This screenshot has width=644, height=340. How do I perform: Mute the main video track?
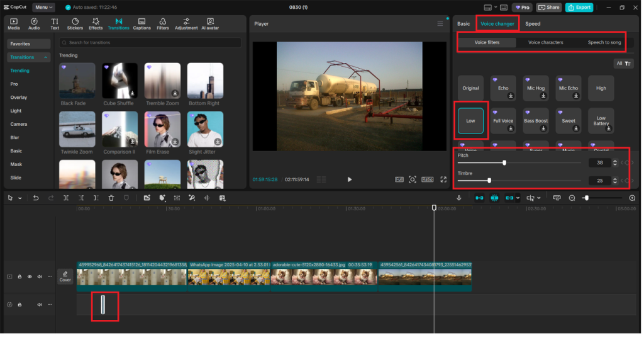pyautogui.click(x=40, y=277)
